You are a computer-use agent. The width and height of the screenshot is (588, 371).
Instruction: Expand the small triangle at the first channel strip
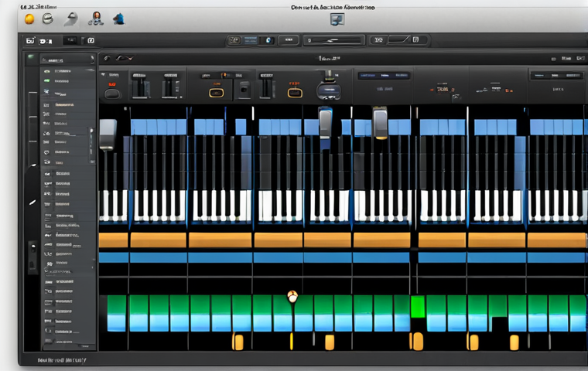(103, 74)
